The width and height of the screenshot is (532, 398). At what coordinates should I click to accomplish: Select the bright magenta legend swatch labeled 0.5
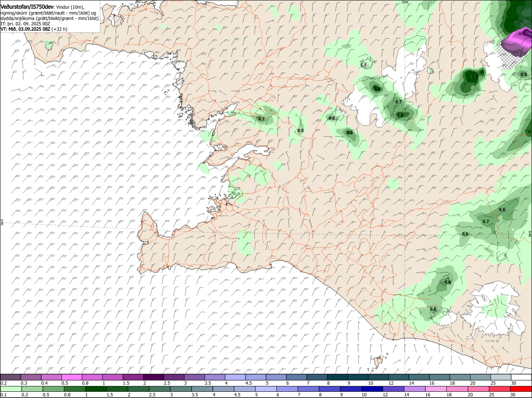coord(71,377)
